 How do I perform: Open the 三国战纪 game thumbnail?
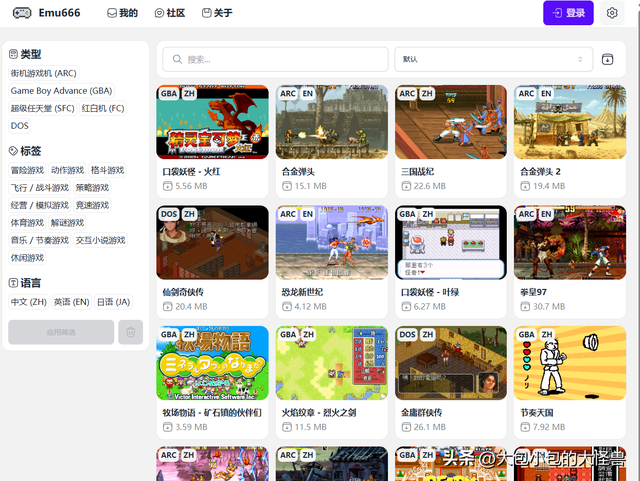(x=451, y=122)
